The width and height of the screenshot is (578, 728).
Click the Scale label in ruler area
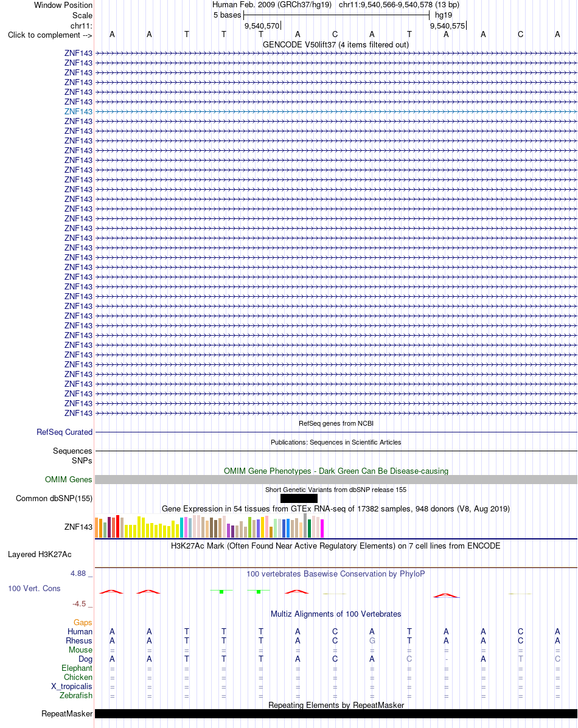82,15
